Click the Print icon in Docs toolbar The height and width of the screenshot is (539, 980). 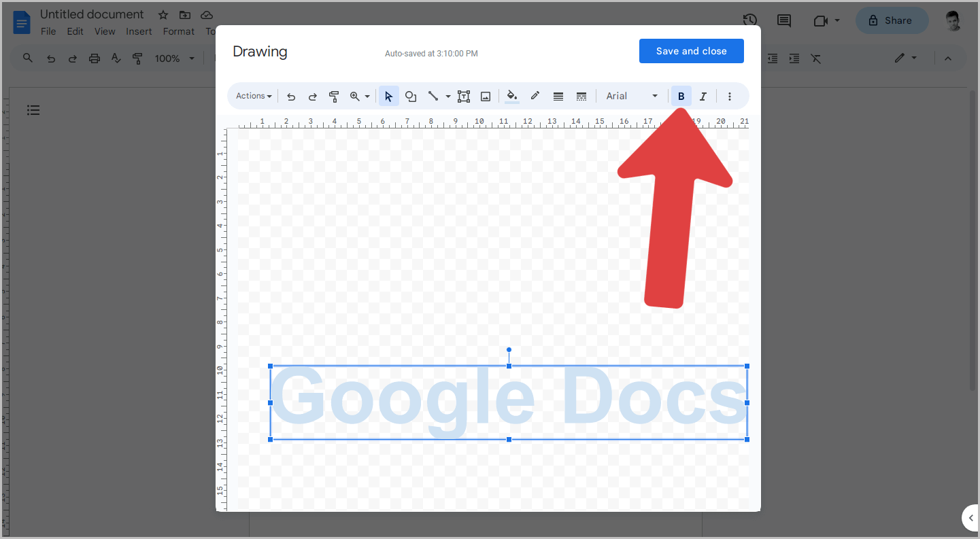(95, 58)
